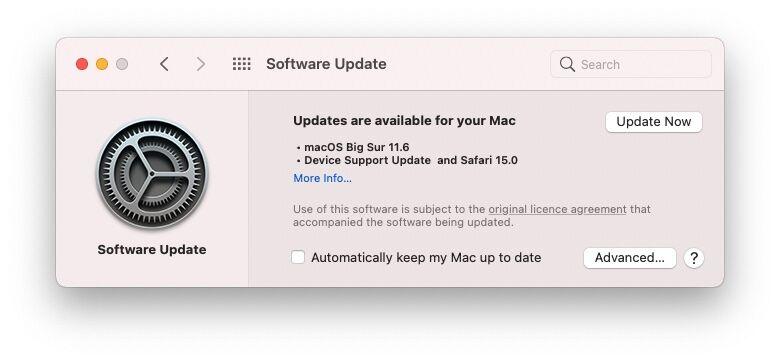Go back with the left chevron
Viewport: 780px width, 361px height.
(x=164, y=64)
